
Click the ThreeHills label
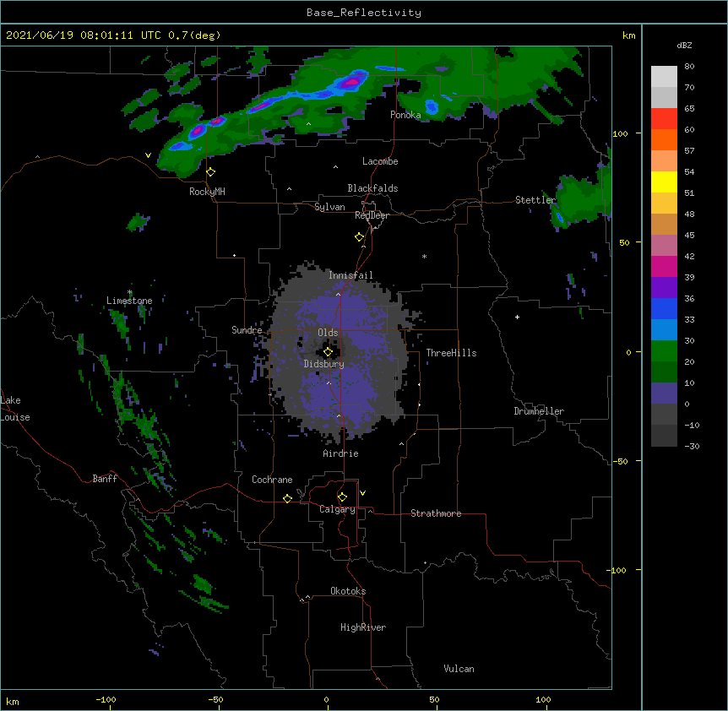[x=451, y=353]
